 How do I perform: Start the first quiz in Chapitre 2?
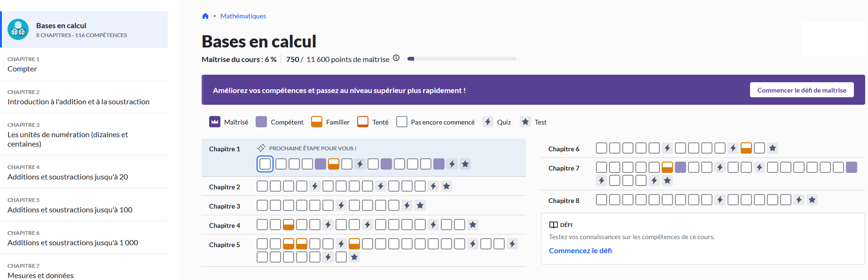coord(315,186)
